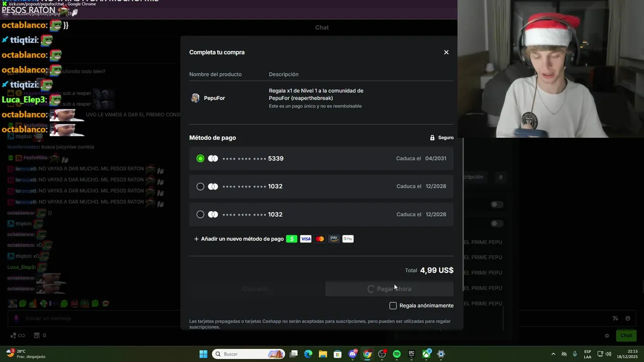
Task: Click the shop icon below chat input
Action: tap(37, 335)
